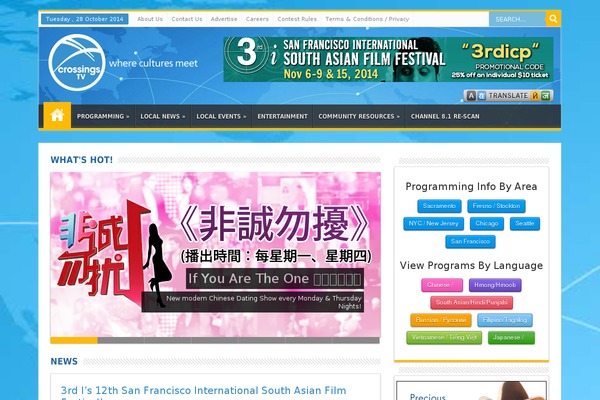
Task: Select the second gray slider indicator
Action: (121, 340)
